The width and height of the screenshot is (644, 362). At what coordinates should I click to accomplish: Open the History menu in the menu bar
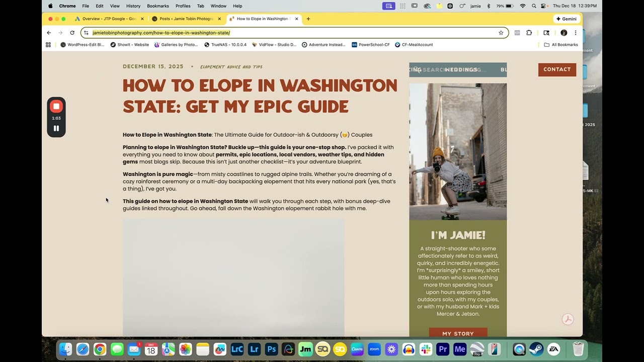133,6
